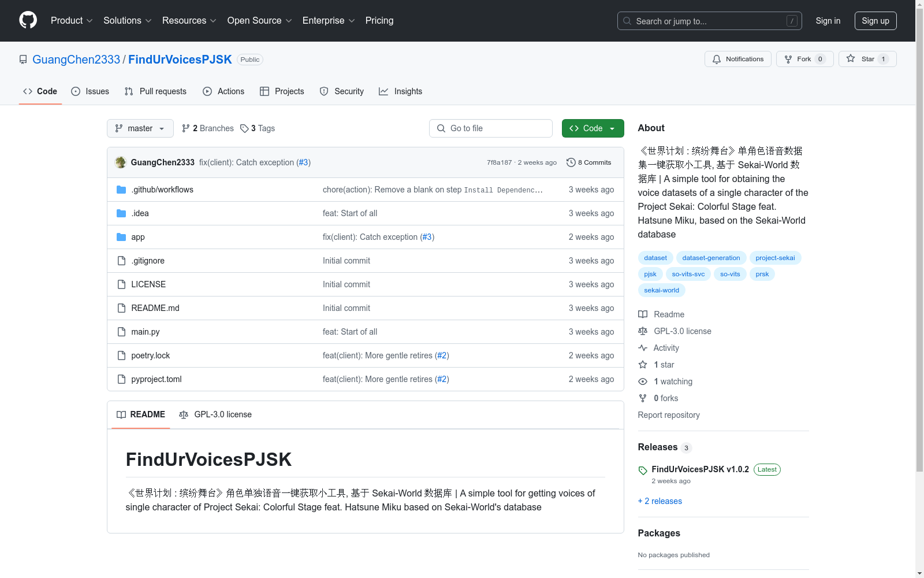Click the app folder icon
Screen dimensions: 924x578
click(121, 237)
